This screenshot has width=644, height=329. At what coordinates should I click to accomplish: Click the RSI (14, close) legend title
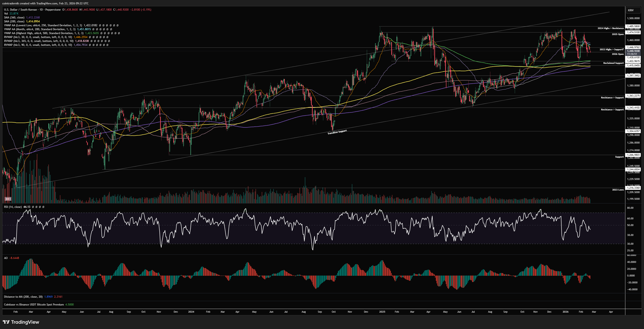[12, 207]
